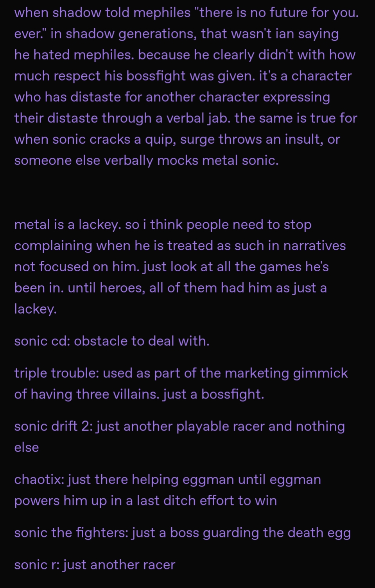The image size is (375, 588).
Task: Click the standalone word "lackey." ending the paragraph
Action: pos(36,309)
